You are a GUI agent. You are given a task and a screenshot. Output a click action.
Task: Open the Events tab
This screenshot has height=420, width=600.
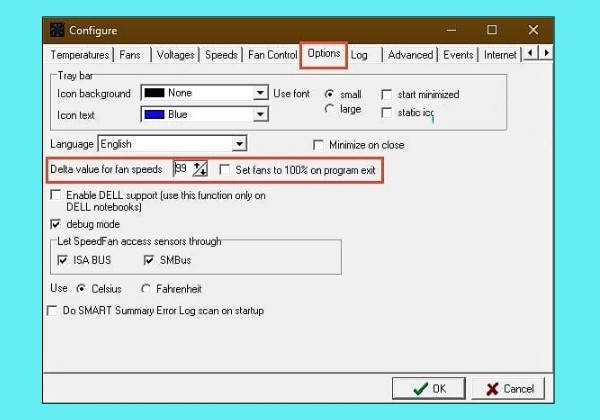point(458,55)
